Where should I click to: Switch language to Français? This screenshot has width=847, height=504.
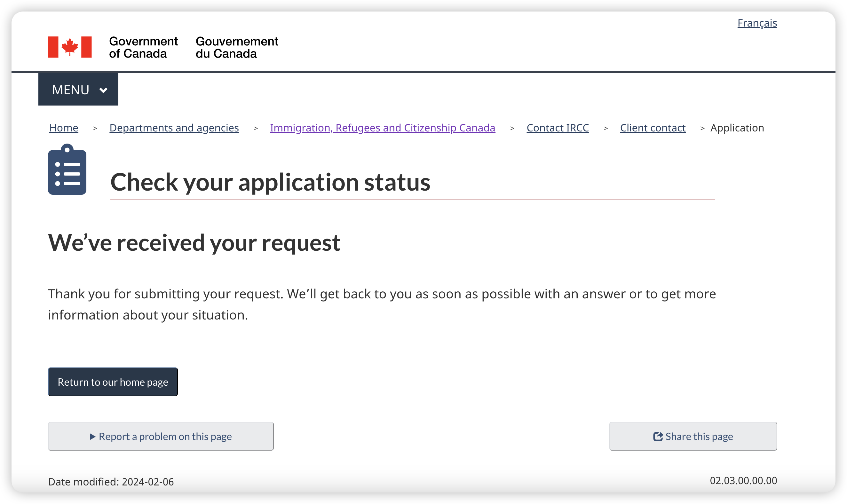pos(757,23)
